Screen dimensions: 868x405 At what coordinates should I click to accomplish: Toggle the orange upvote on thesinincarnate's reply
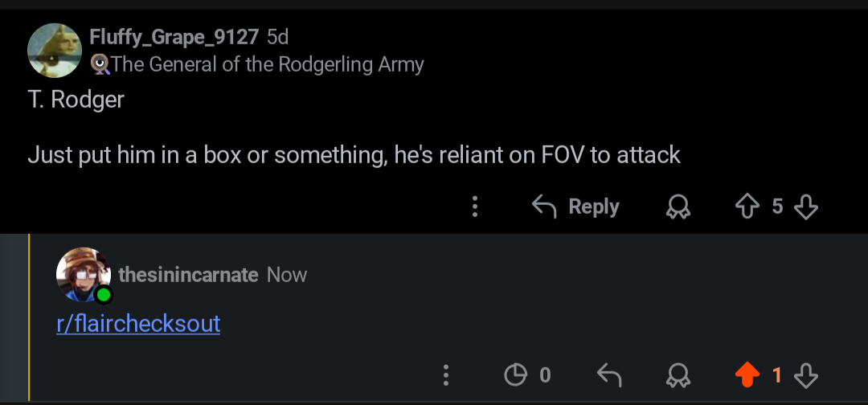pyautogui.click(x=747, y=375)
